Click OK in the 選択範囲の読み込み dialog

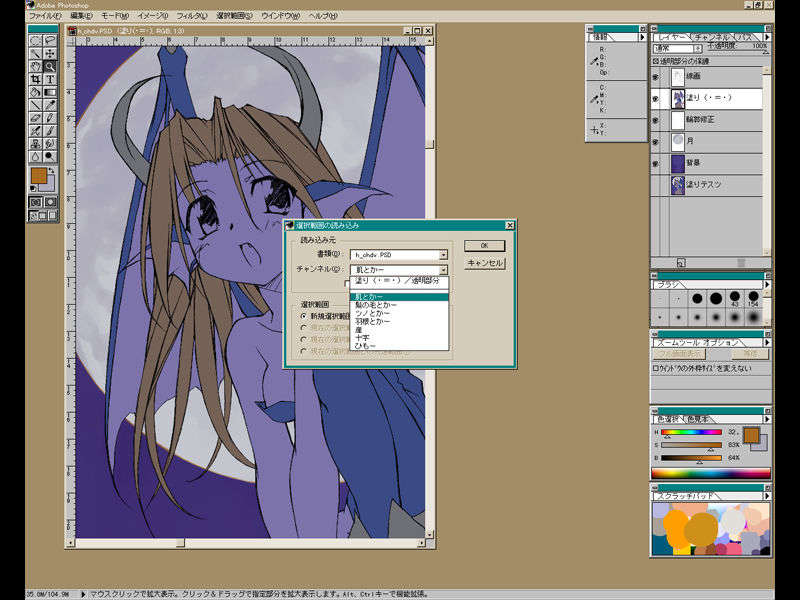point(484,246)
